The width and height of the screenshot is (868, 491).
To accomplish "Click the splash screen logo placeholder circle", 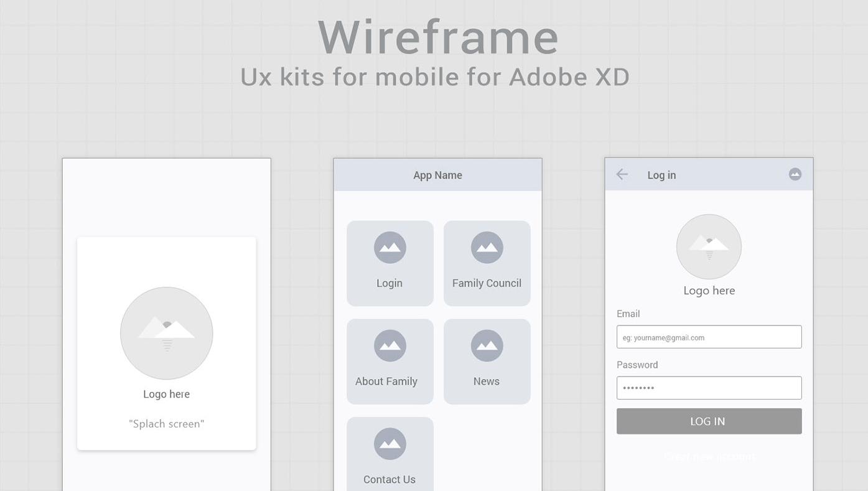I will click(167, 334).
